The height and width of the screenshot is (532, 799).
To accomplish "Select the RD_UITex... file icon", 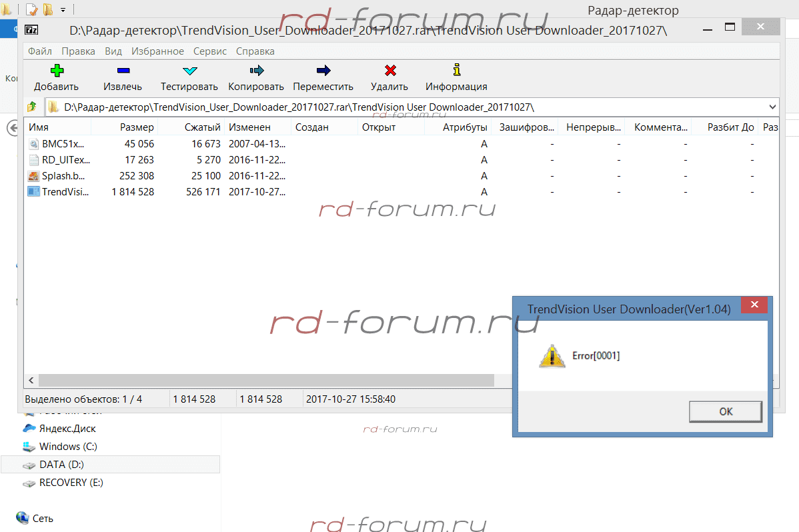I will [x=33, y=160].
